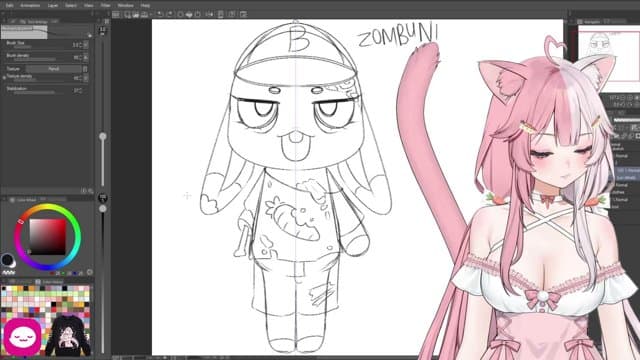Click the pink streaming app logo

pyautogui.click(x=22, y=338)
